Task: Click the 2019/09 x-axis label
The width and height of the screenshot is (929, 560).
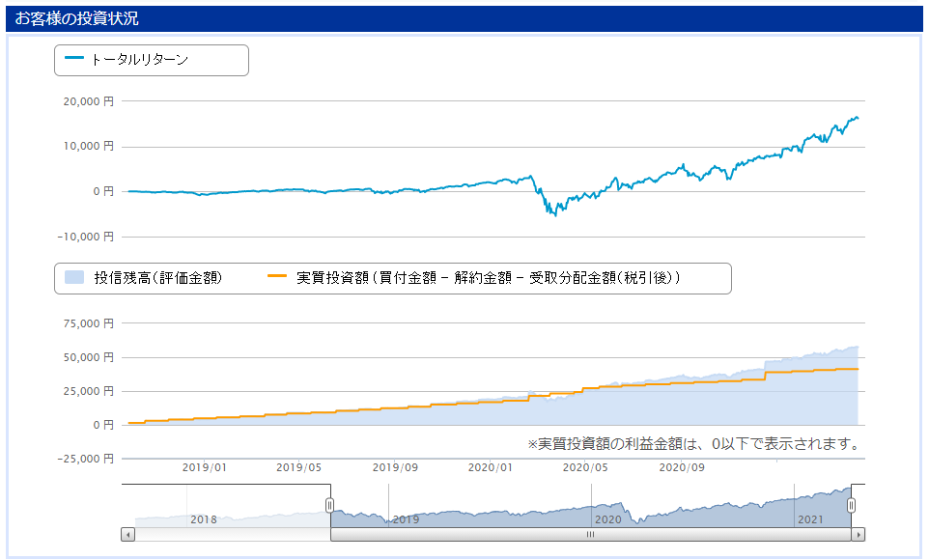Action: [x=395, y=467]
